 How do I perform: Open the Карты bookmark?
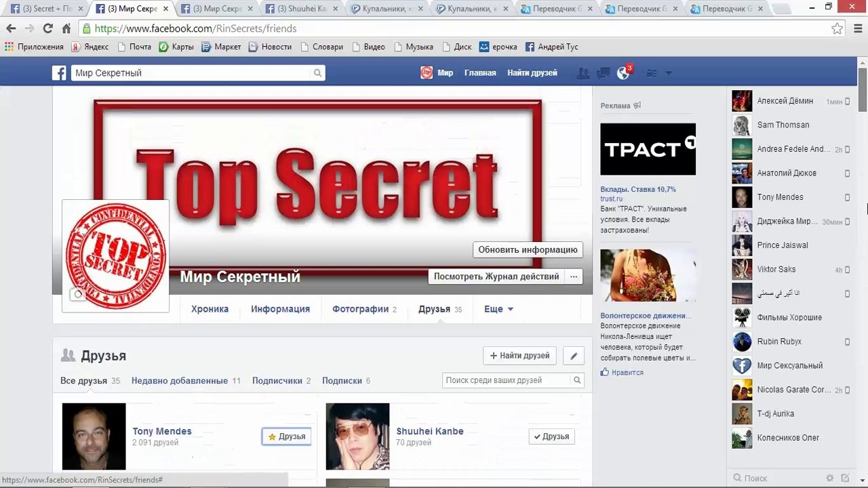[x=176, y=47]
